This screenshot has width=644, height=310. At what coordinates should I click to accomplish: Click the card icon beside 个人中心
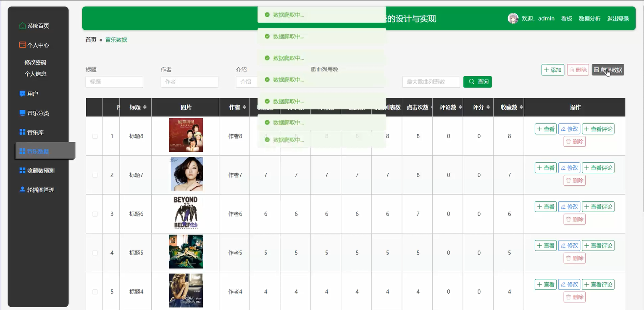coord(23,45)
